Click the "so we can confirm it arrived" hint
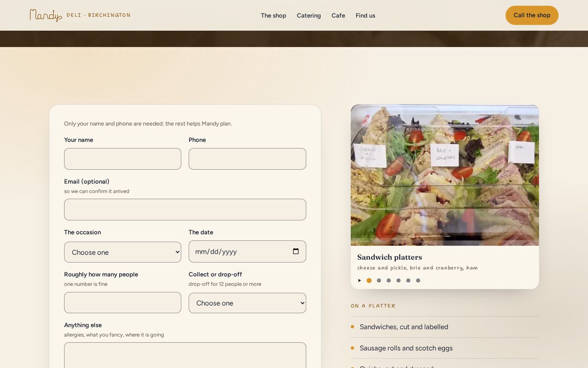 97,191
